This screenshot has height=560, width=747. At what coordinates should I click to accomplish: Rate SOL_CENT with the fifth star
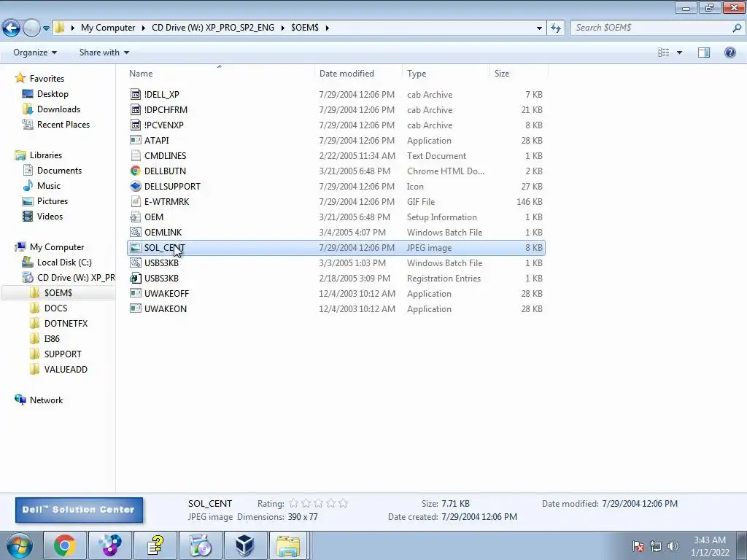click(343, 503)
